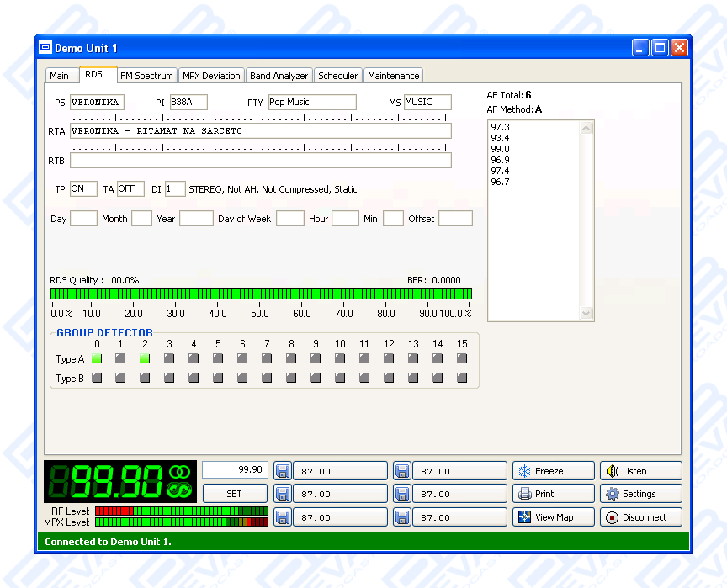This screenshot has height=588, width=727.
Task: Open View Map
Action: coord(553,517)
